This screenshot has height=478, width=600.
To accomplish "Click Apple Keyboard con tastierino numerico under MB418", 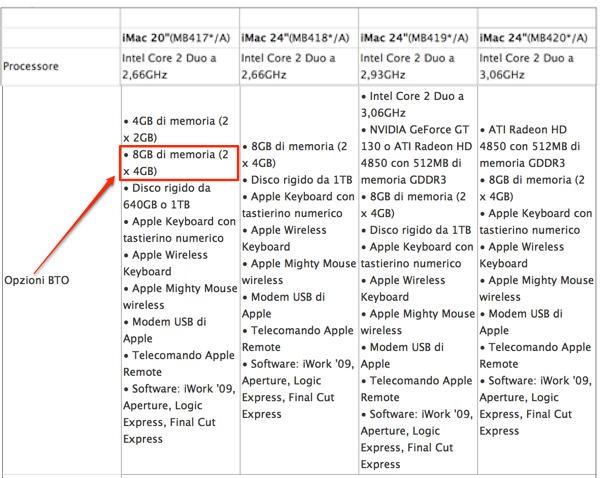I will (298, 205).
